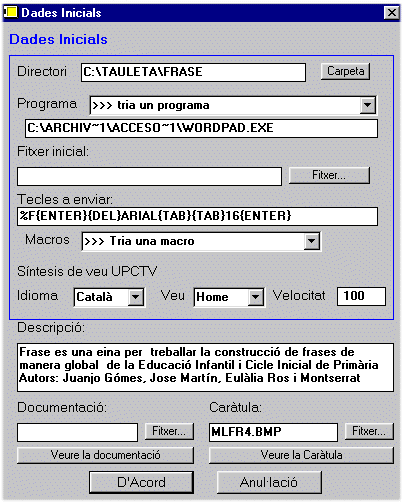Click the WORDPAD.EXE program path field
Image resolution: width=403 pixels, height=502 pixels.
[x=201, y=128]
